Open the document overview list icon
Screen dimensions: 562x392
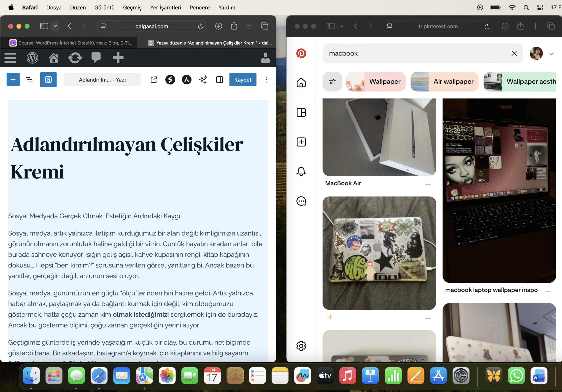(x=30, y=80)
